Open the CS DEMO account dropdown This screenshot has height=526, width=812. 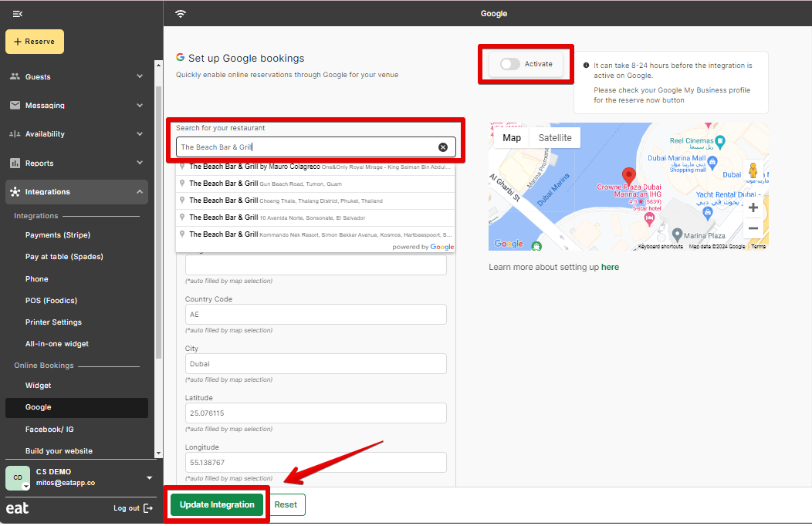point(149,477)
